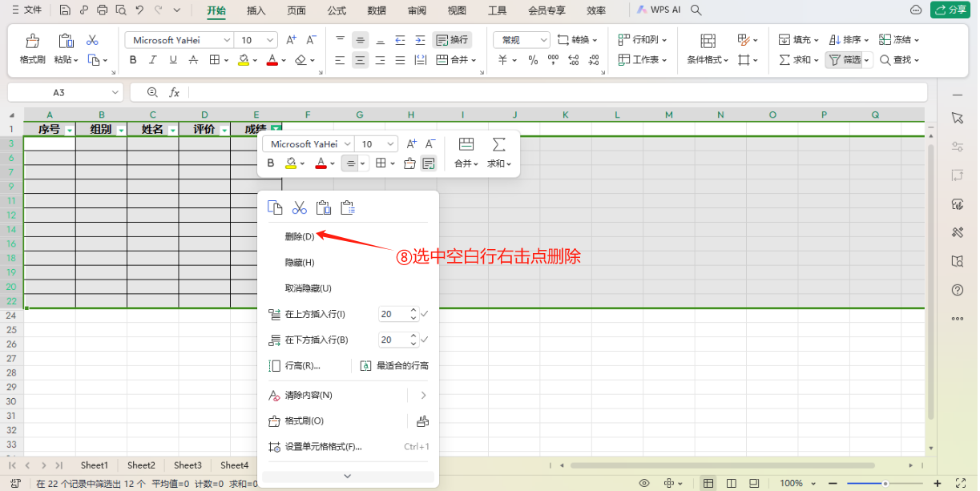980x491 pixels.
Task: Confirm insert rows below with its checkmark
Action: (425, 340)
